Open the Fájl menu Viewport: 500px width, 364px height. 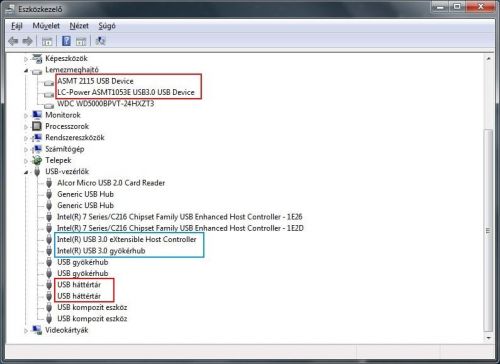pyautogui.click(x=17, y=26)
